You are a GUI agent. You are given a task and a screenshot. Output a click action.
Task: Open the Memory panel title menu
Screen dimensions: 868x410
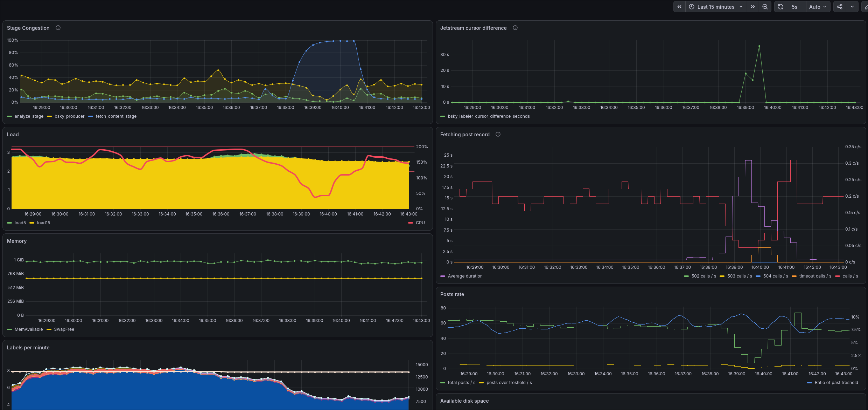[17, 241]
